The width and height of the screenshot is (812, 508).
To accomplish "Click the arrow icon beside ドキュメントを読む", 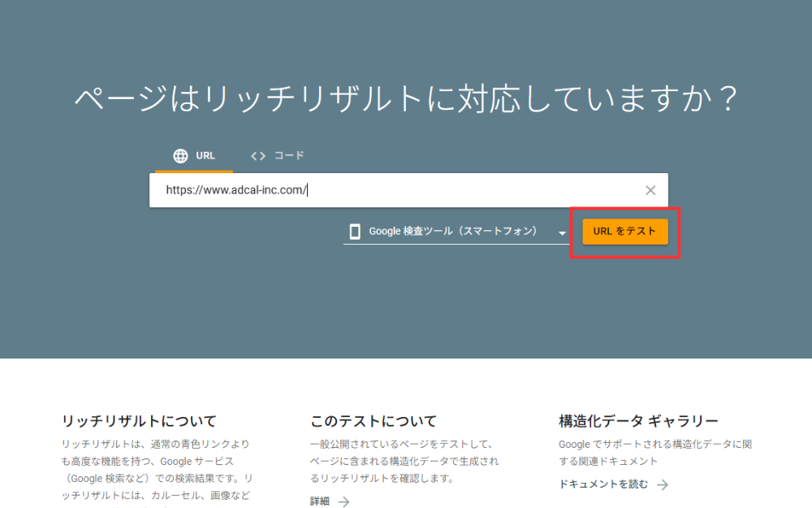I will (663, 484).
